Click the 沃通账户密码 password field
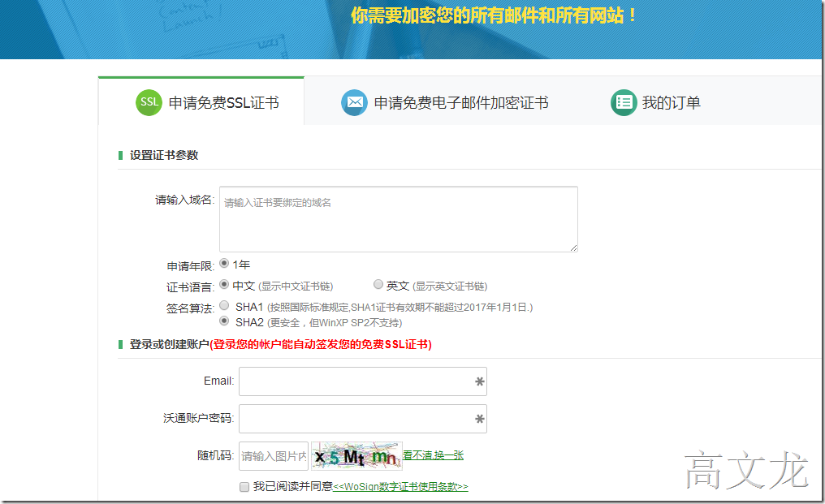Screen dimensions: 825x504 pos(362,419)
